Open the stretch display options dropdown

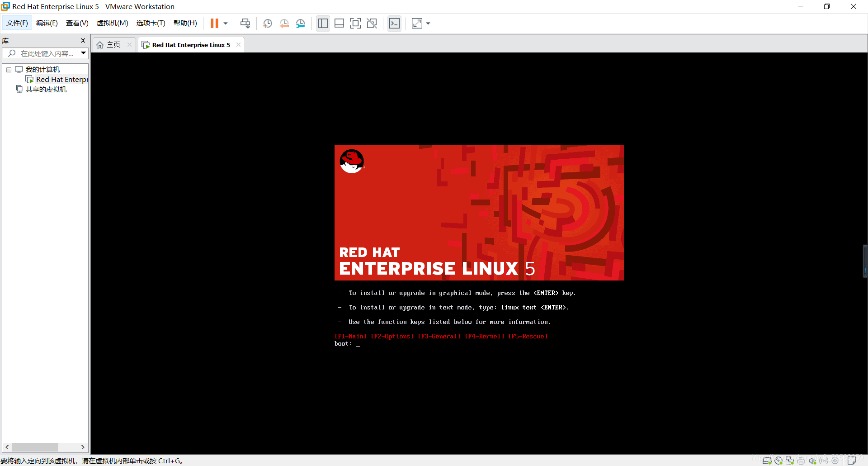[428, 24]
